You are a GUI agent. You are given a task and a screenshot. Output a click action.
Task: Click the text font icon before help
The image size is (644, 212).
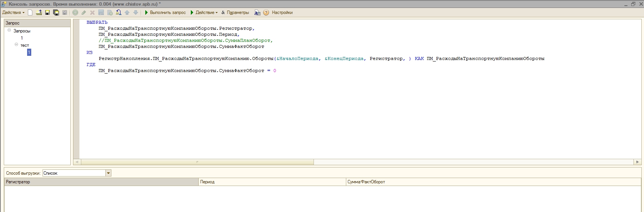(257, 12)
